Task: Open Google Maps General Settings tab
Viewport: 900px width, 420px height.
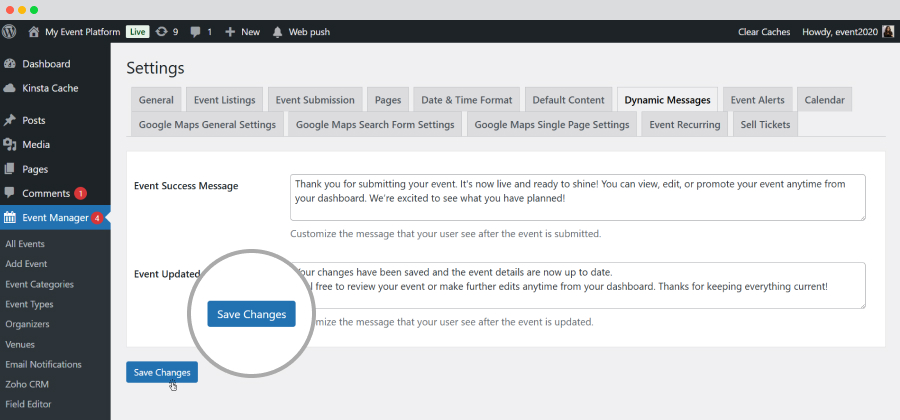Action: point(207,125)
